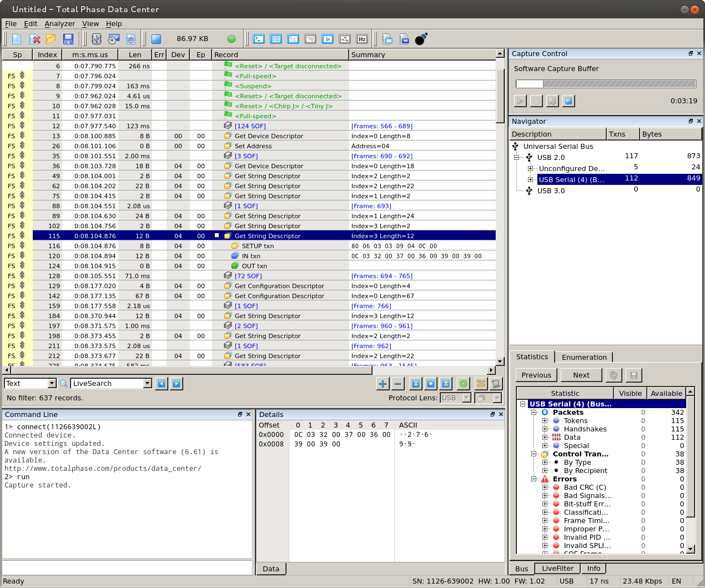This screenshot has width=705, height=588.
Task: Click the magnifier icon beside LiveSearch
Action: click(64, 384)
